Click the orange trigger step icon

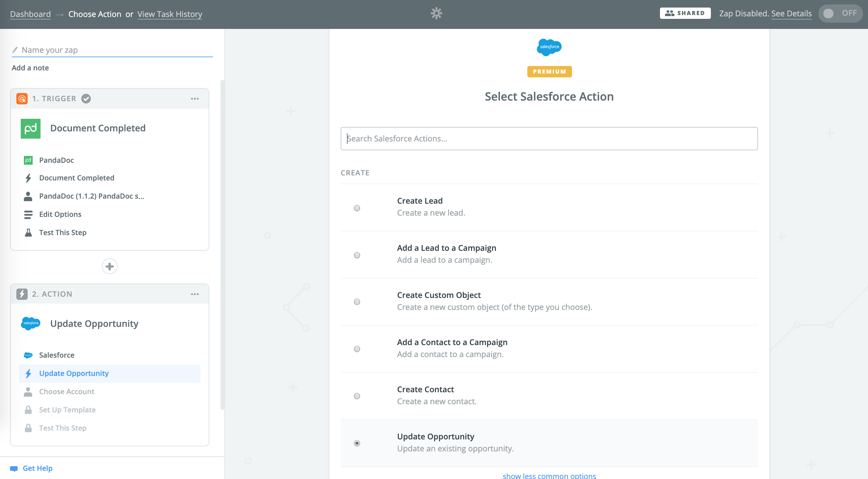(22, 98)
